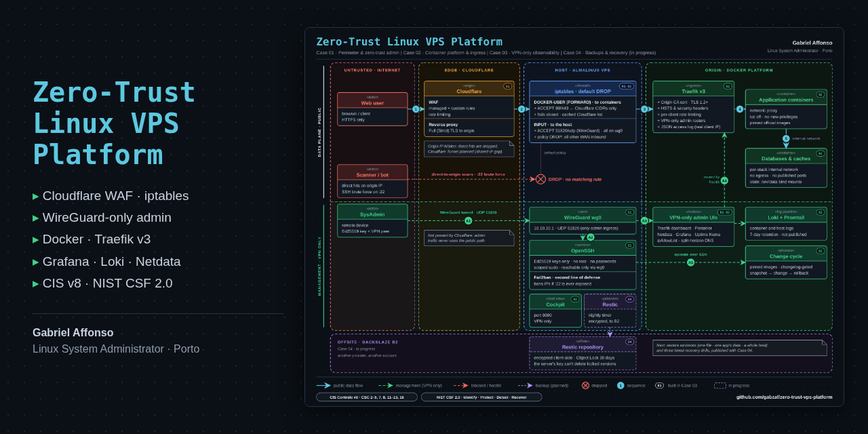Click the dropped X icon in the legend
Viewport: 868px width, 434px height.
pos(585,385)
